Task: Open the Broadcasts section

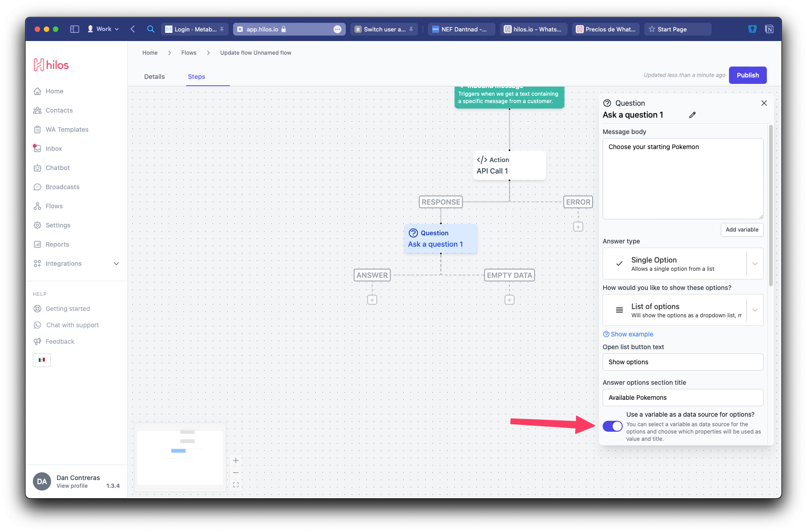Action: coord(62,186)
